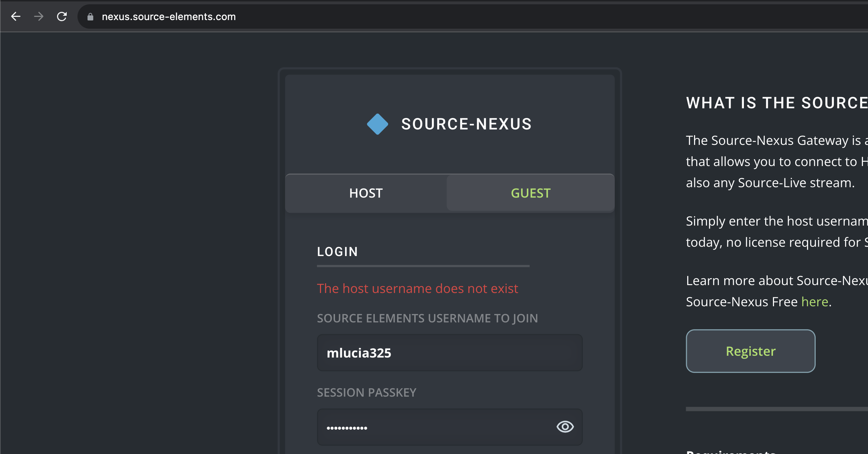Switch to the HOST tab
This screenshot has width=868, height=454.
366,193
